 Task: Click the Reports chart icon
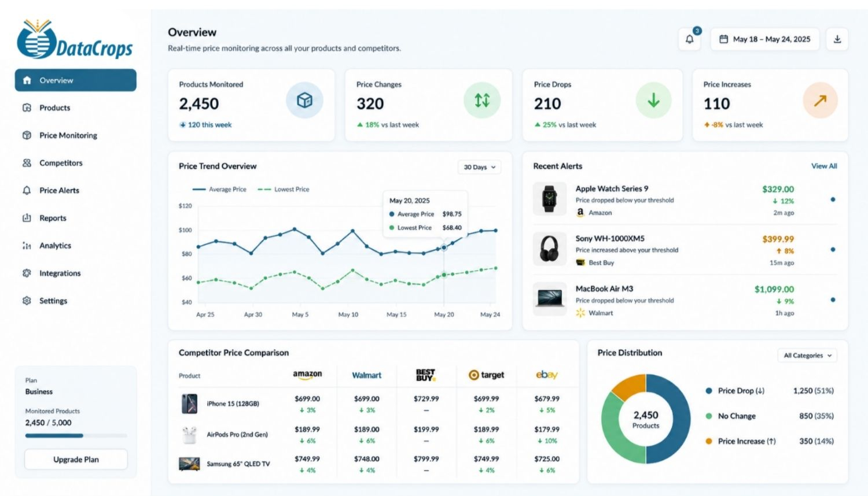coord(27,218)
